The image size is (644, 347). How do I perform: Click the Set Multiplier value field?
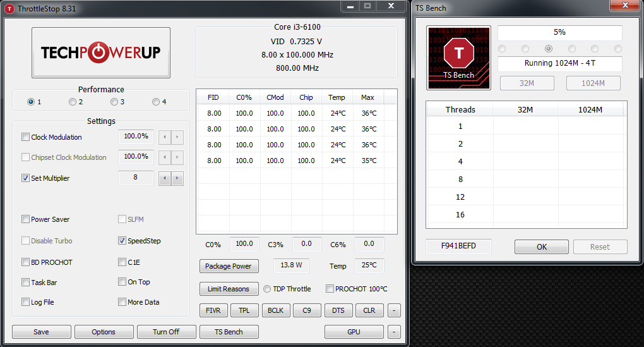tap(136, 178)
